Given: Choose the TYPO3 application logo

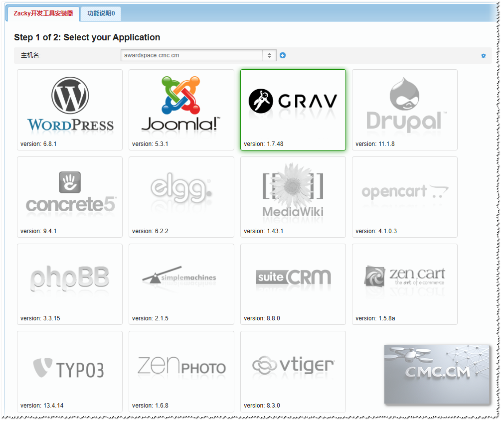Looking at the screenshot, I should pos(69,368).
